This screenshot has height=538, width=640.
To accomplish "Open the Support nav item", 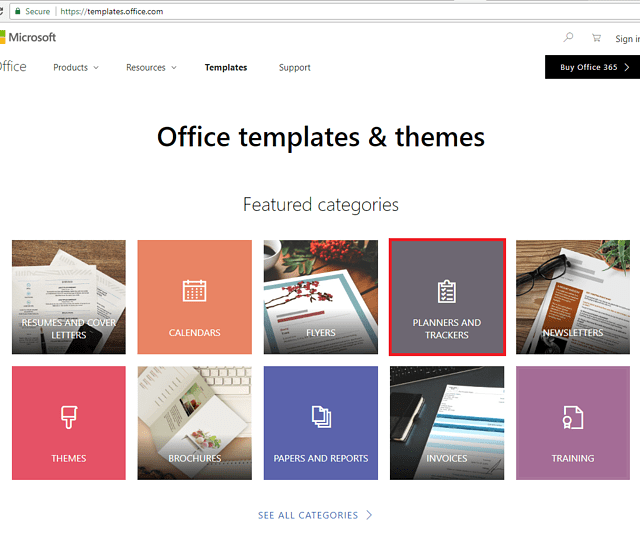I will [294, 67].
